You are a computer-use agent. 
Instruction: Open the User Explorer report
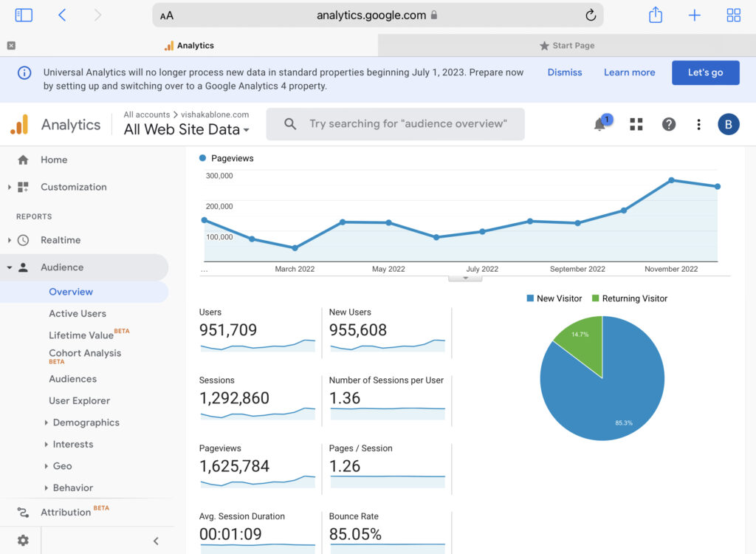click(x=79, y=400)
